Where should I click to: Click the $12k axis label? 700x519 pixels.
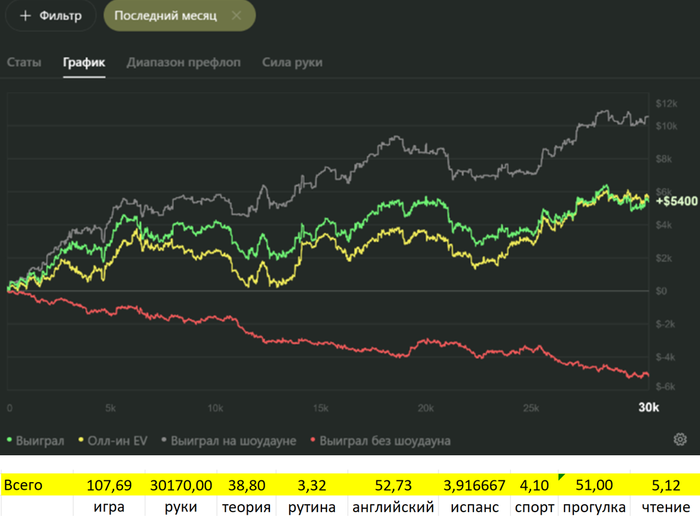pos(666,104)
